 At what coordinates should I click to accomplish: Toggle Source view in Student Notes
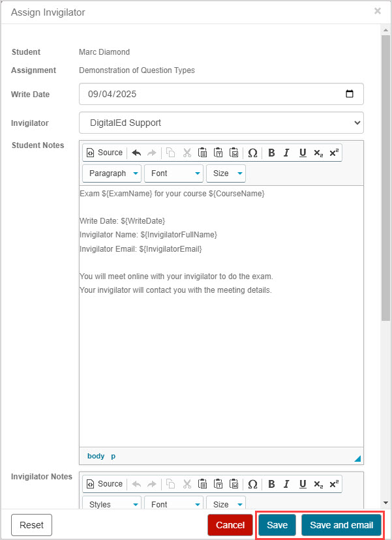coord(104,153)
